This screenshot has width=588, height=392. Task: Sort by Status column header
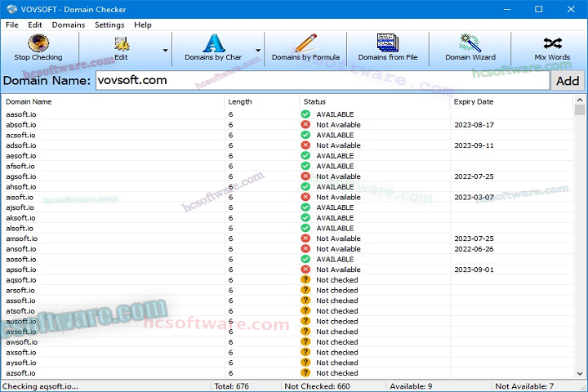point(375,101)
